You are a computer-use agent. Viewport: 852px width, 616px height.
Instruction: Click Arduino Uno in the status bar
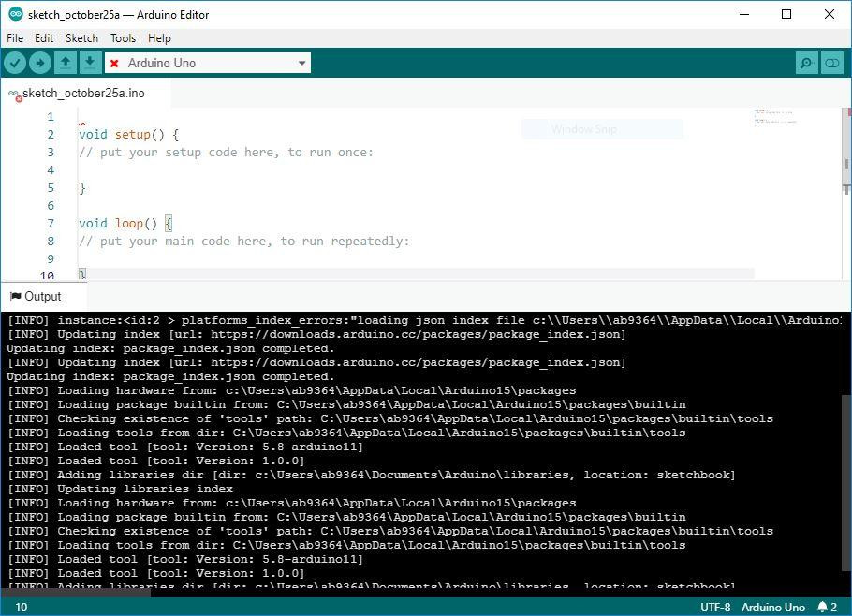tap(772, 607)
